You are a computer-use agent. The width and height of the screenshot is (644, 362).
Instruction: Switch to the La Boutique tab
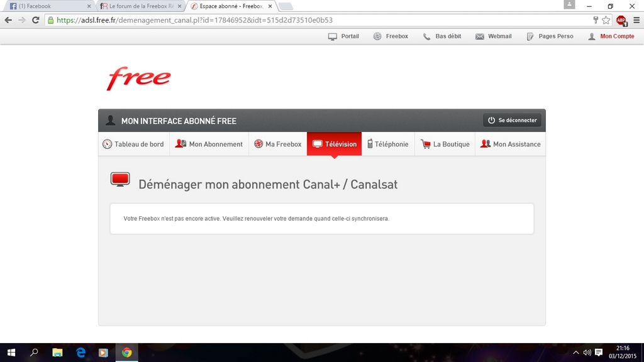[445, 144]
